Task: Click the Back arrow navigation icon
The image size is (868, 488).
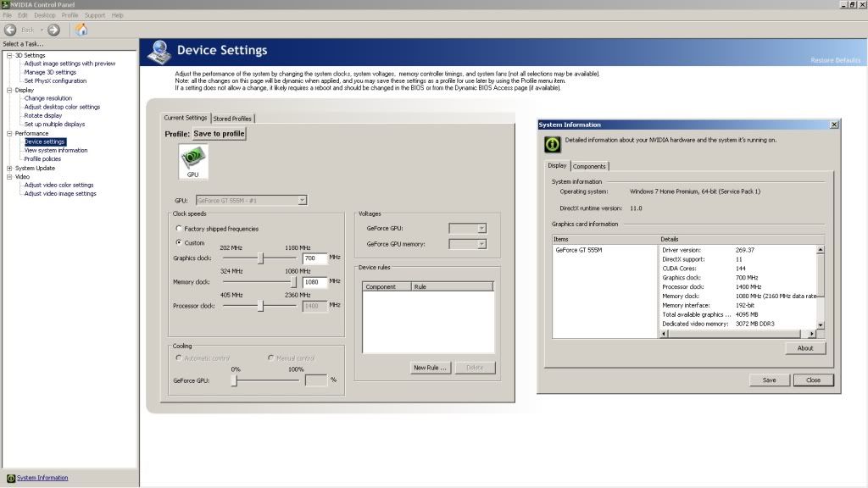Action: [10, 30]
